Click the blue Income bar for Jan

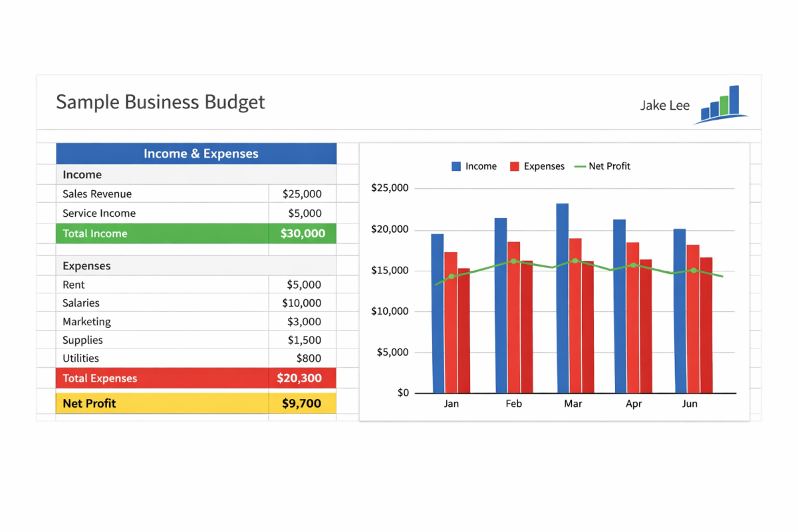pyautogui.click(x=437, y=313)
